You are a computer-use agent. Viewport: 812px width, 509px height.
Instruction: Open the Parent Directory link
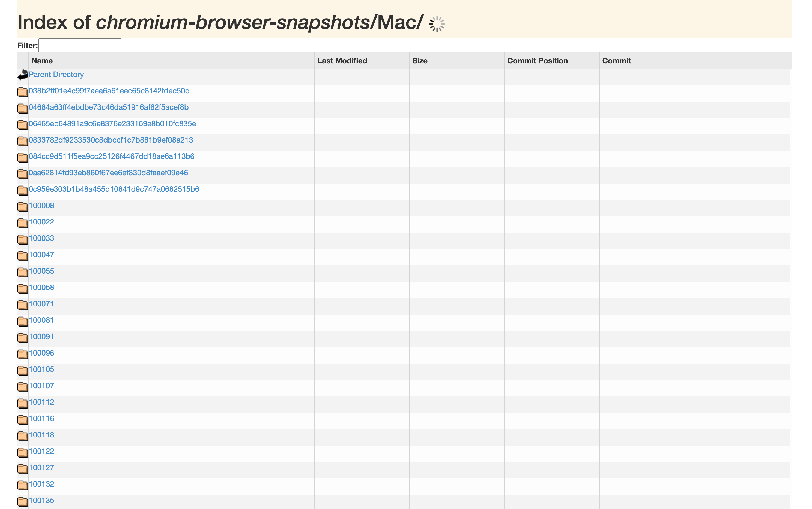[56, 74]
